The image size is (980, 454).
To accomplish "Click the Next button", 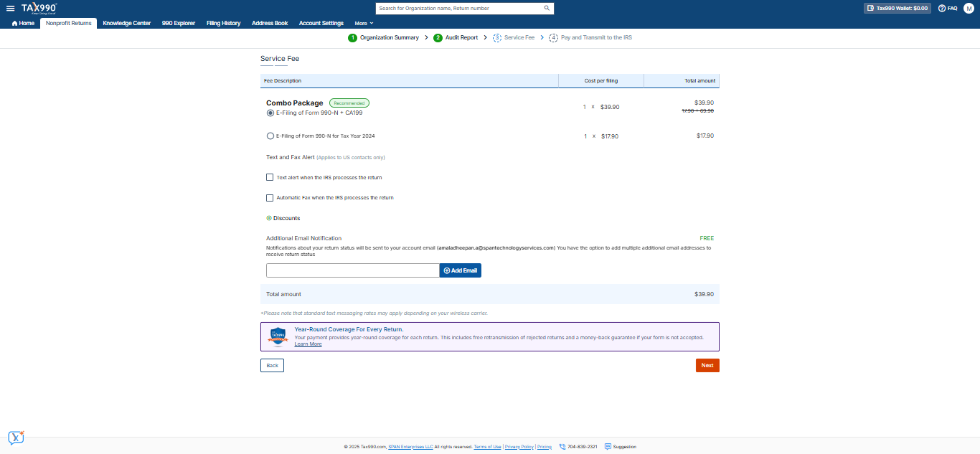I will pyautogui.click(x=707, y=365).
